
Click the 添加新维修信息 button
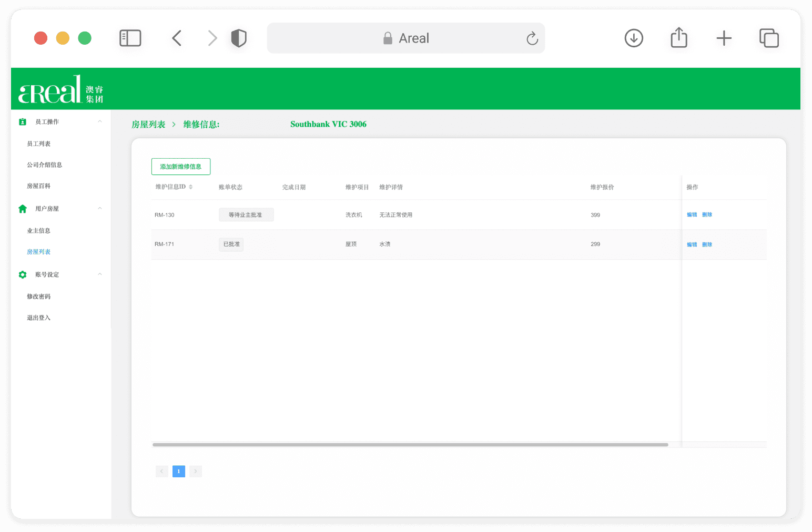(181, 167)
